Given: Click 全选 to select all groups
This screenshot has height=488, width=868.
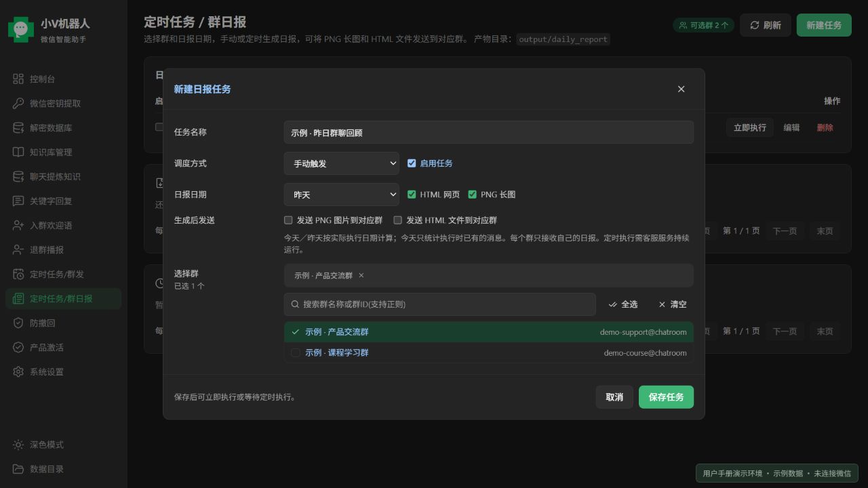Looking at the screenshot, I should [623, 304].
